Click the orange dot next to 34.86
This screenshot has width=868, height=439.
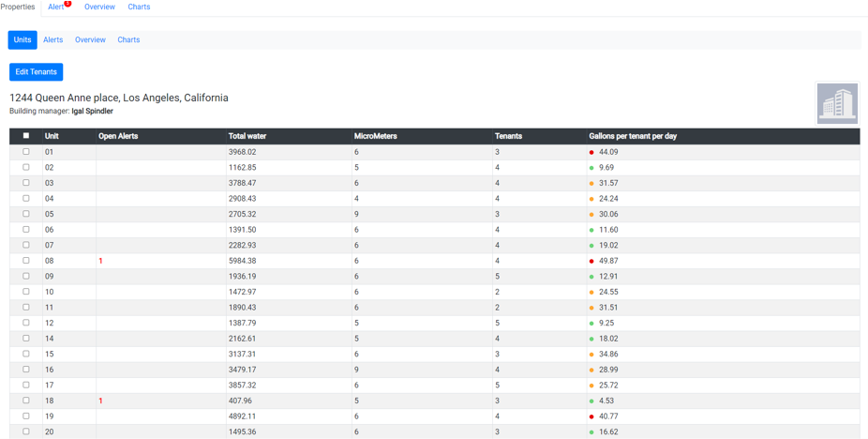click(591, 355)
